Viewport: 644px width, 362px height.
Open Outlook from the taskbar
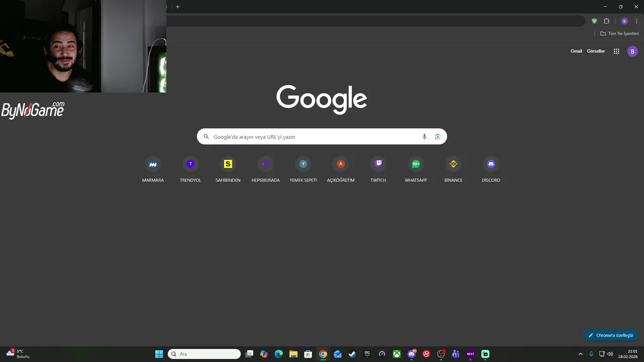(338, 354)
